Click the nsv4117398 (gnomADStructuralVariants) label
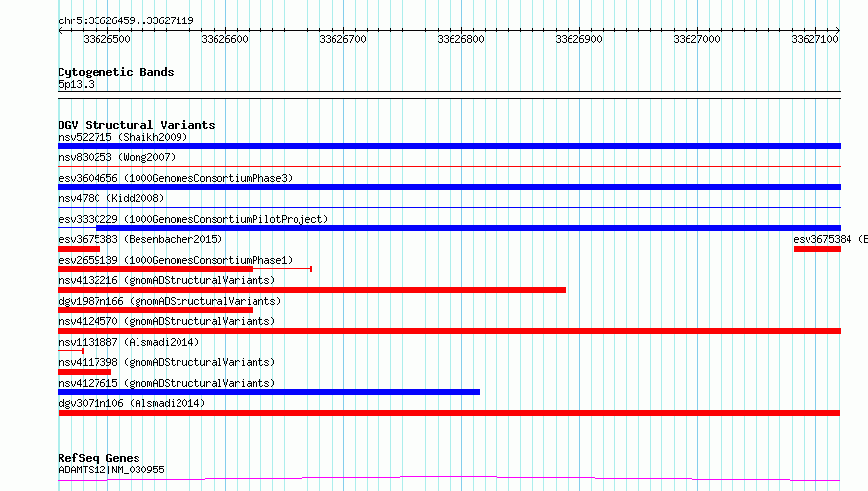The height and width of the screenshot is (491, 868). [167, 362]
